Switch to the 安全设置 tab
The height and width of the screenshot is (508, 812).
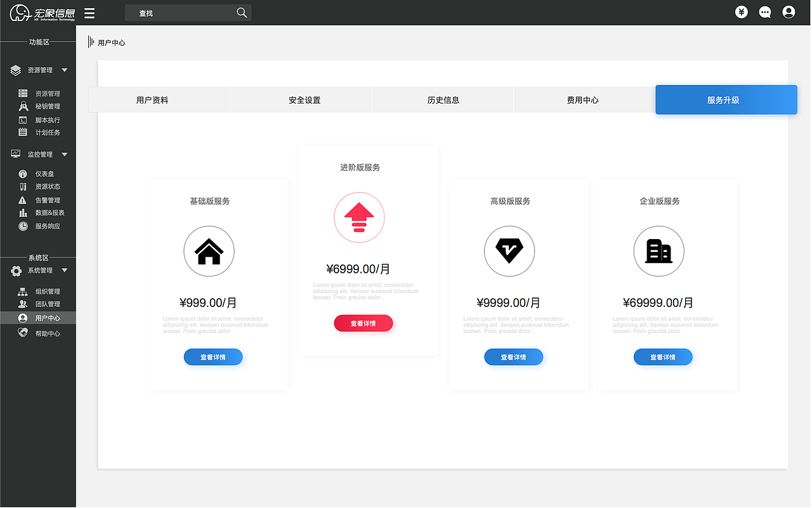point(301,100)
